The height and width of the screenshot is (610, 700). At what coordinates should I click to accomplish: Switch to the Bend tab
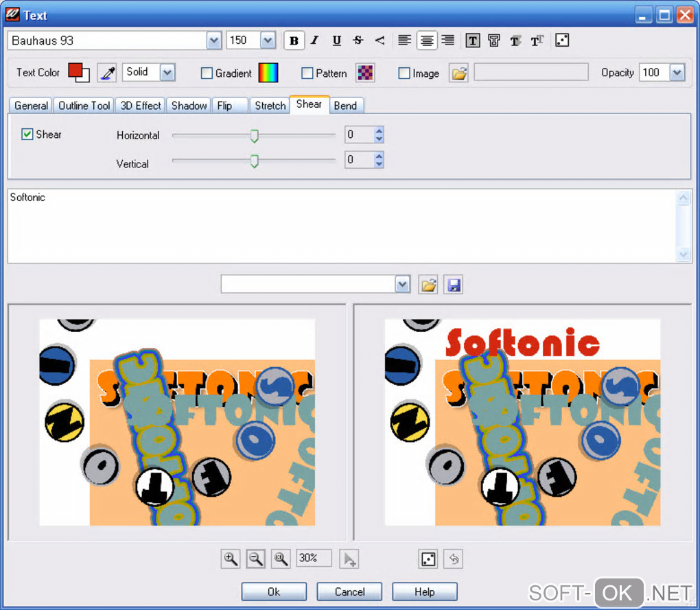(346, 106)
